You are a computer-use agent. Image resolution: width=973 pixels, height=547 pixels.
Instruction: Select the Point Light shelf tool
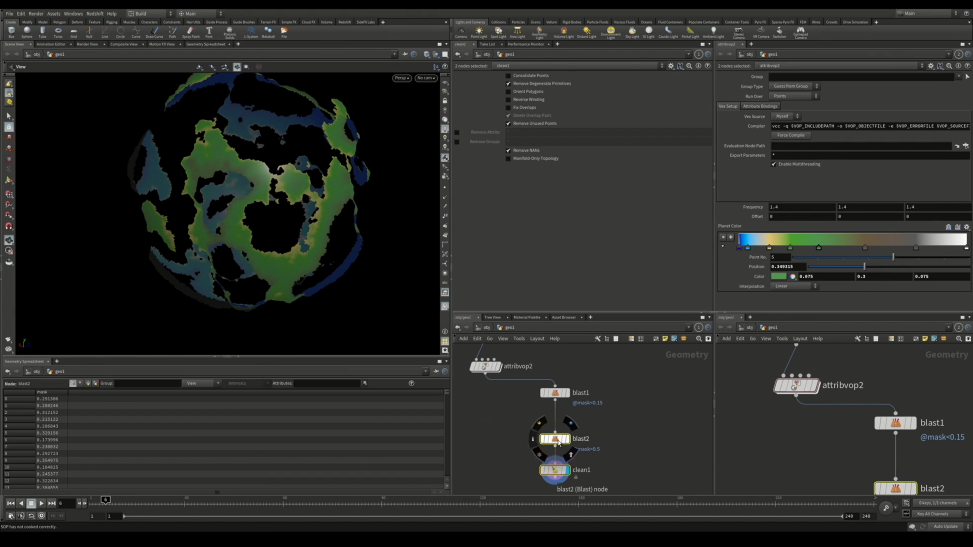point(478,32)
